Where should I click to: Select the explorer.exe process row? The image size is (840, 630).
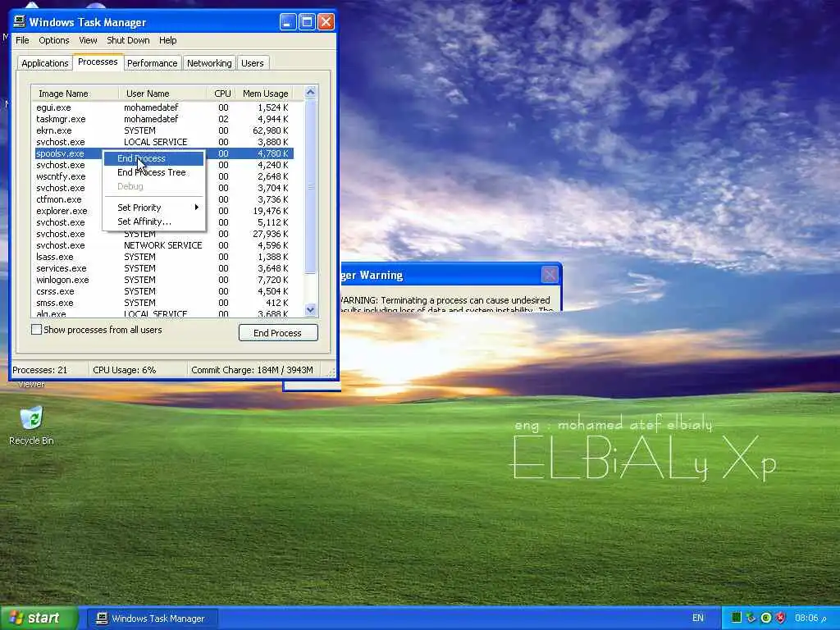(x=163, y=211)
